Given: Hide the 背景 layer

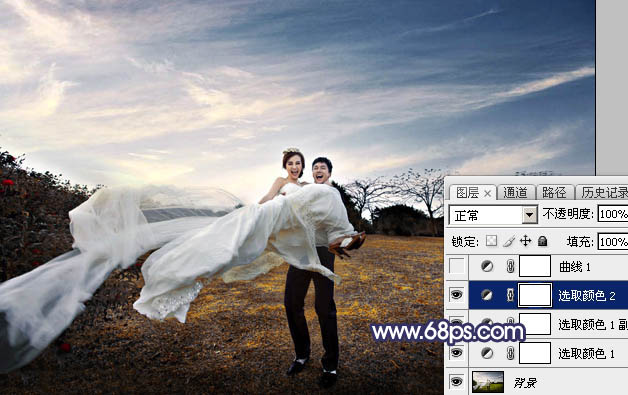Looking at the screenshot, I should click(x=457, y=382).
